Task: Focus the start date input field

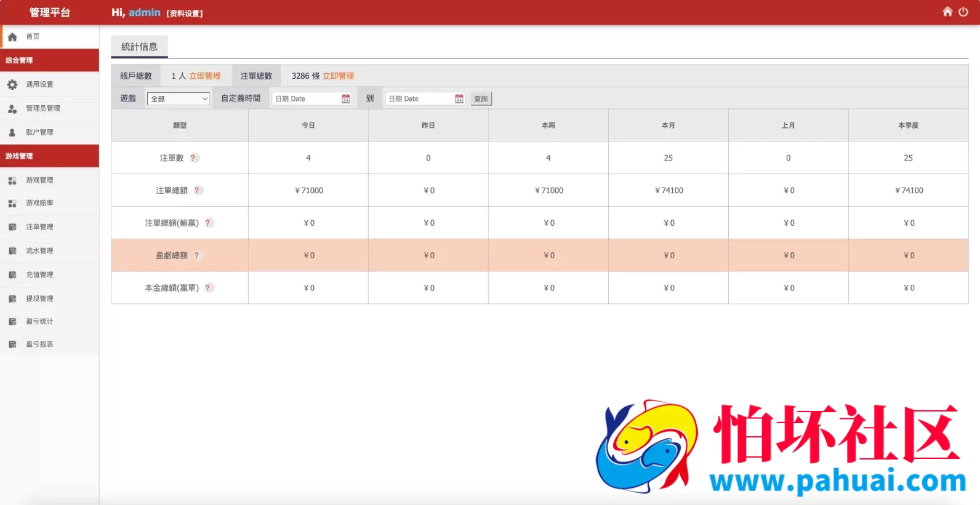Action: tap(311, 99)
